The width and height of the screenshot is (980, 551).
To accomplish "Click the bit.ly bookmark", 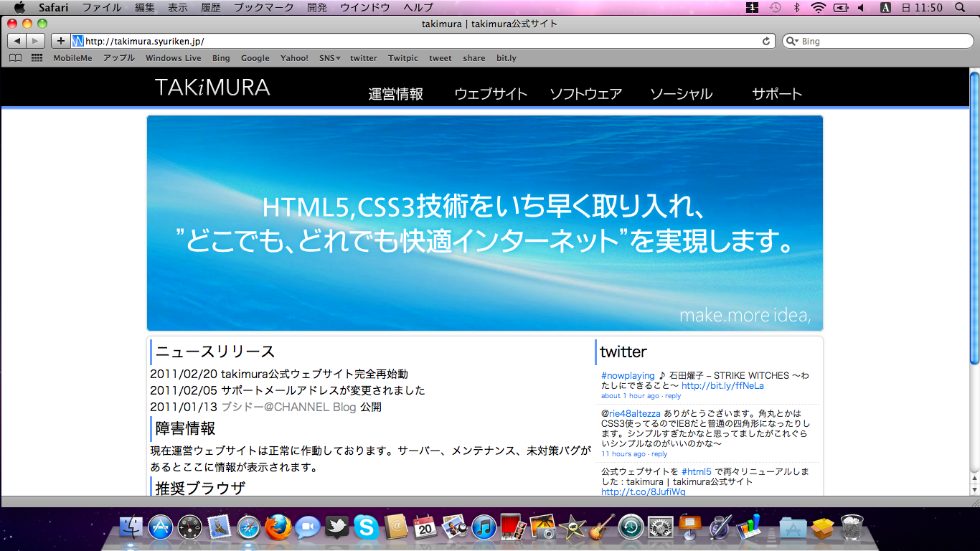I will tap(507, 58).
